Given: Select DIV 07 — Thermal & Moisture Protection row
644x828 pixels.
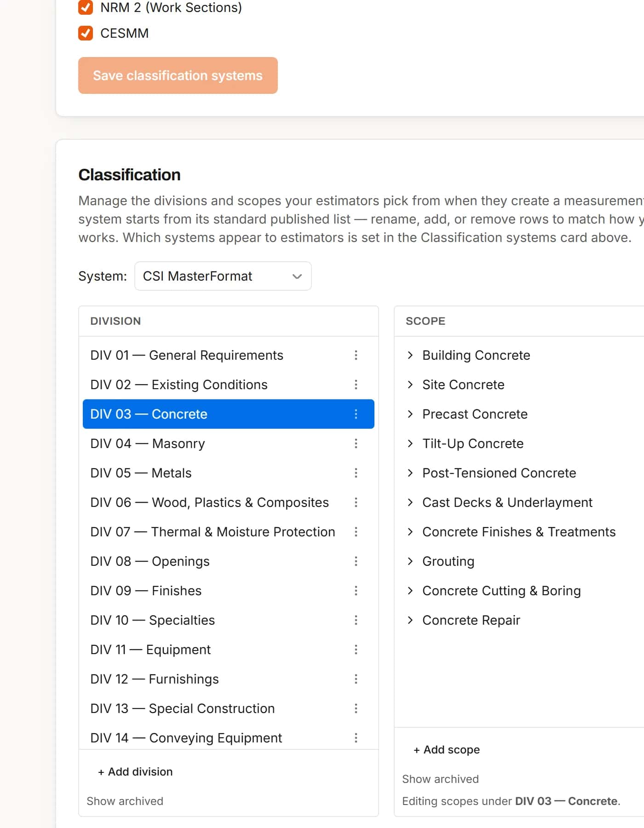Looking at the screenshot, I should [228, 532].
